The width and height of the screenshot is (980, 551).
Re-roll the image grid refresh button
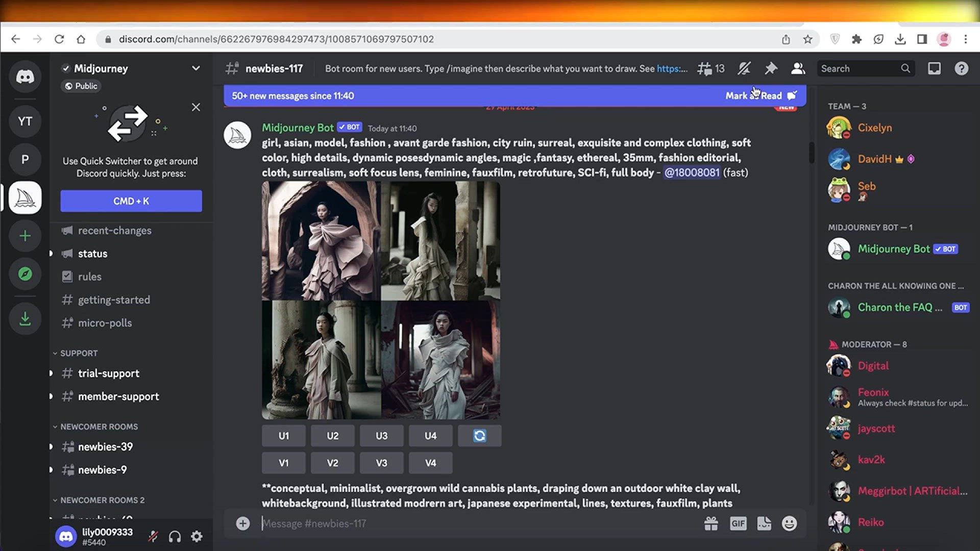tap(480, 436)
